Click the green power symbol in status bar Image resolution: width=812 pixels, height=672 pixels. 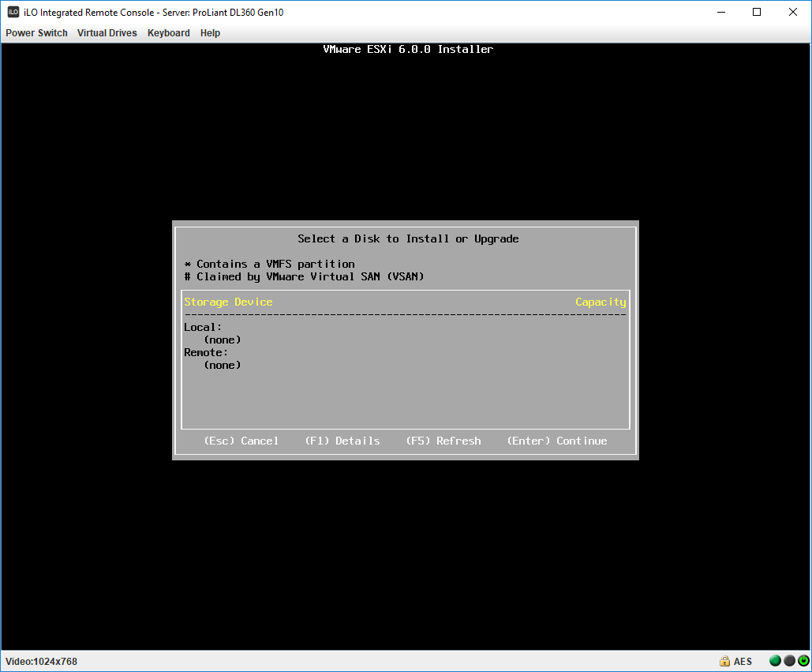(804, 661)
